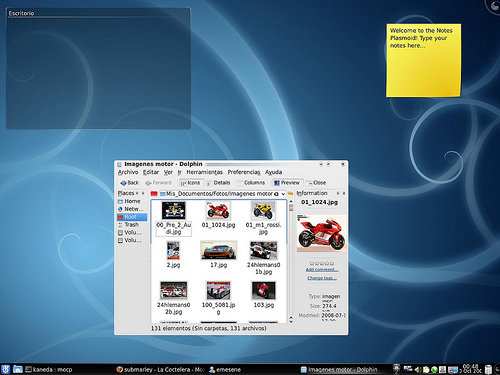
Task: Click the folder icon next to KDE launcher
Action: pyautogui.click(x=18, y=369)
